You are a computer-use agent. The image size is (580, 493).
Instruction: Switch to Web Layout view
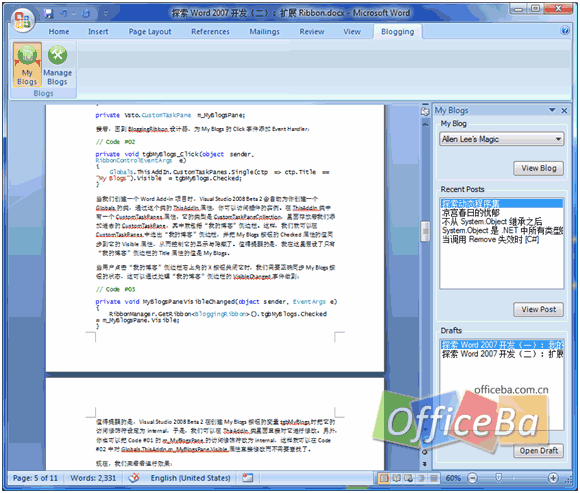(409, 479)
